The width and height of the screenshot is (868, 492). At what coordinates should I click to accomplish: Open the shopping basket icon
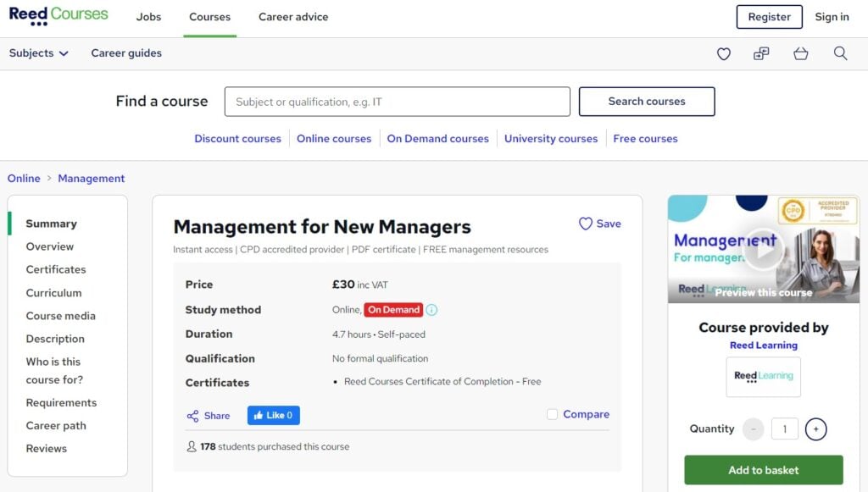[x=800, y=53]
